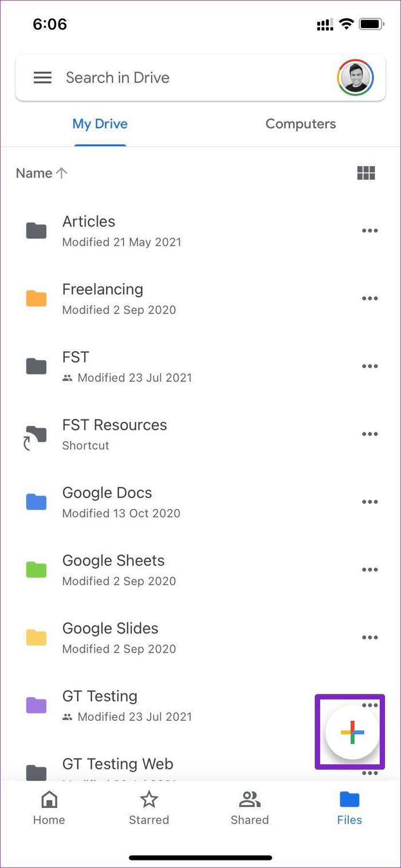Open more options for Google Docs folder
This screenshot has width=401, height=868.
369,502
